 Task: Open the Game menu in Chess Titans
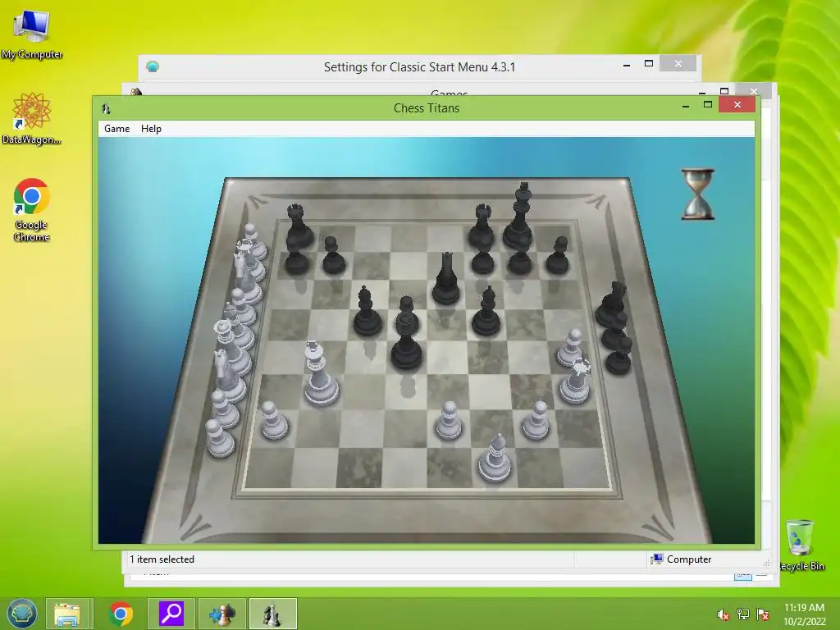coord(116,129)
